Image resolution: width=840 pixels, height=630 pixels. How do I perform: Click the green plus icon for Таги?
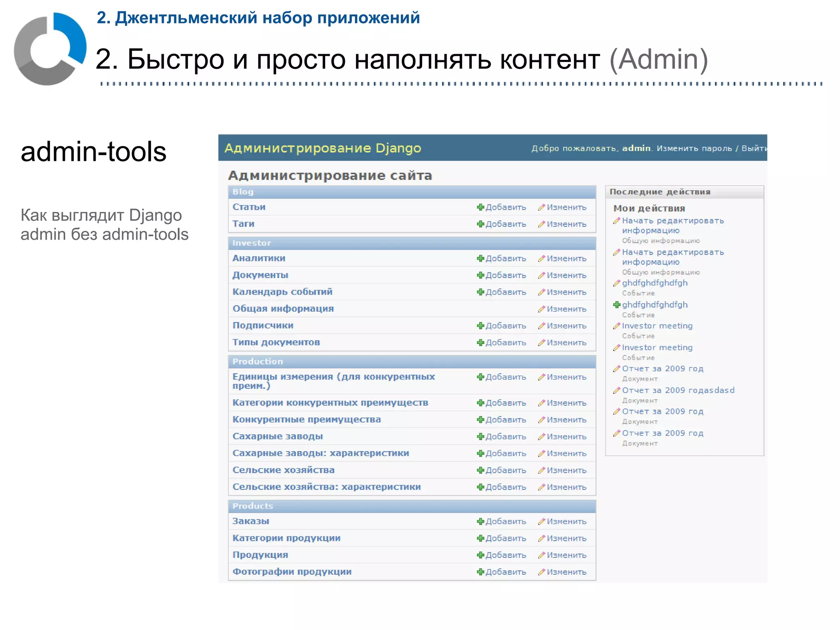480,224
